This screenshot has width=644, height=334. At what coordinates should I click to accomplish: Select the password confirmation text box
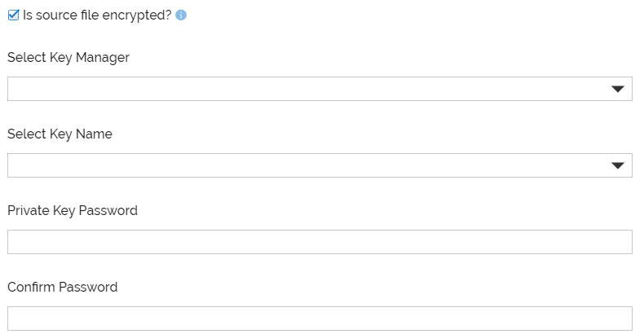tap(320, 319)
